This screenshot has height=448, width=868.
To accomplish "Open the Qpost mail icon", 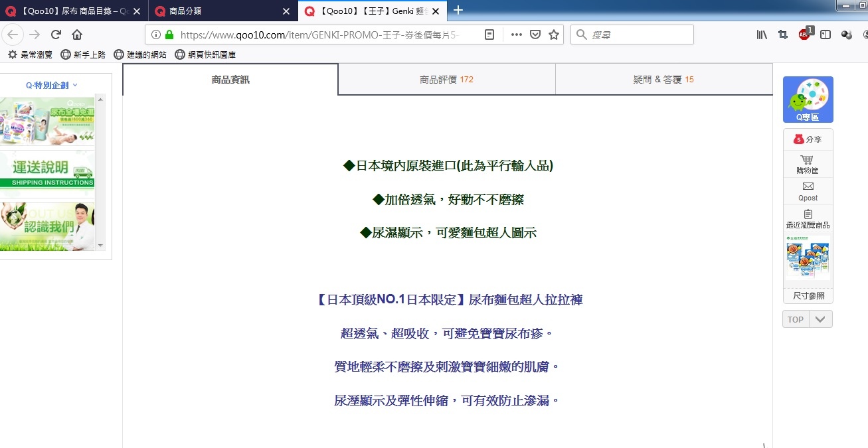I will pos(808,192).
